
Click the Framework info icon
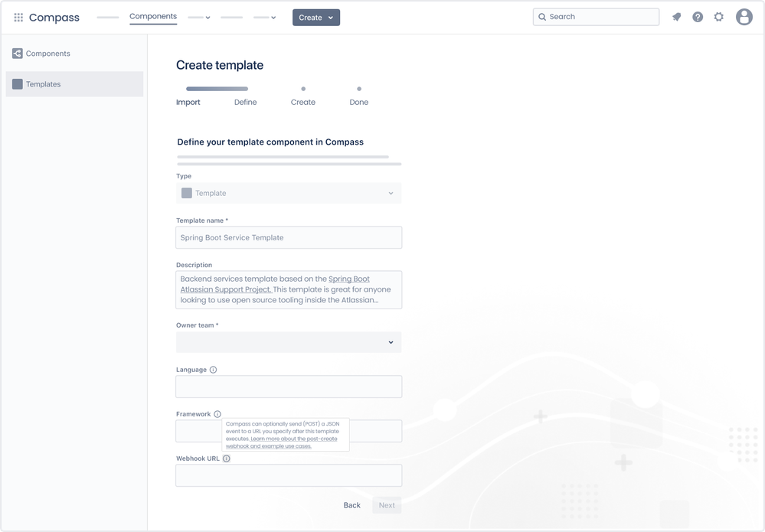[217, 414]
